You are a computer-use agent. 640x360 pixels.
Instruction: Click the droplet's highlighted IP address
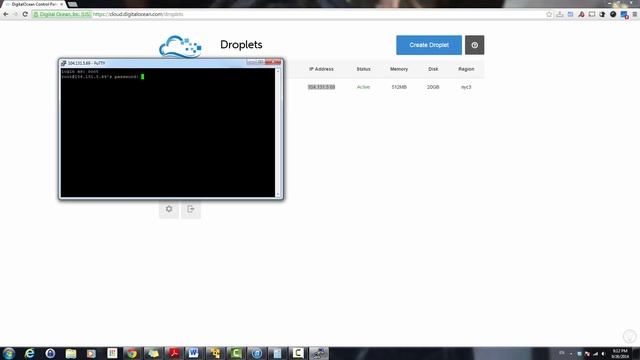[x=321, y=87]
